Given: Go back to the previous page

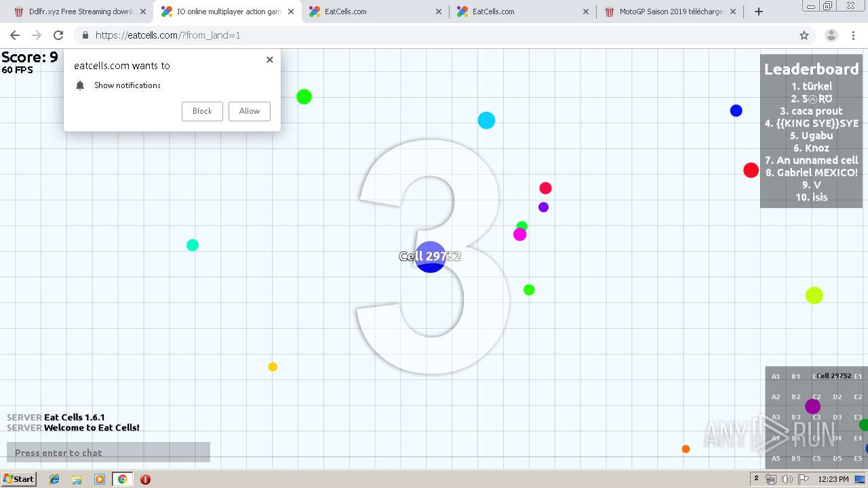Looking at the screenshot, I should [x=14, y=35].
